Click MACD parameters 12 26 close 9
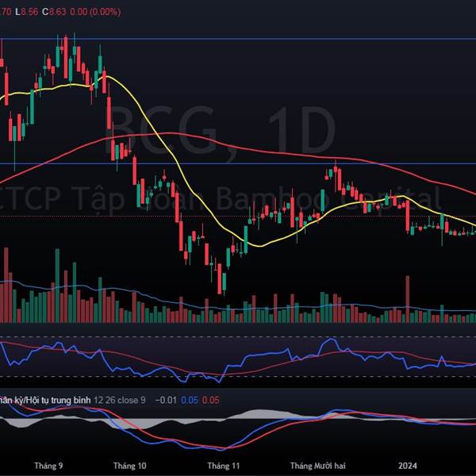This screenshot has width=476, height=476. 120,400
